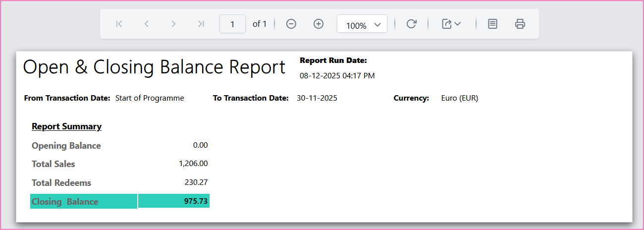Click the teal Closing Balance label cell
Viewport: 644px width, 230px height.
pos(83,201)
